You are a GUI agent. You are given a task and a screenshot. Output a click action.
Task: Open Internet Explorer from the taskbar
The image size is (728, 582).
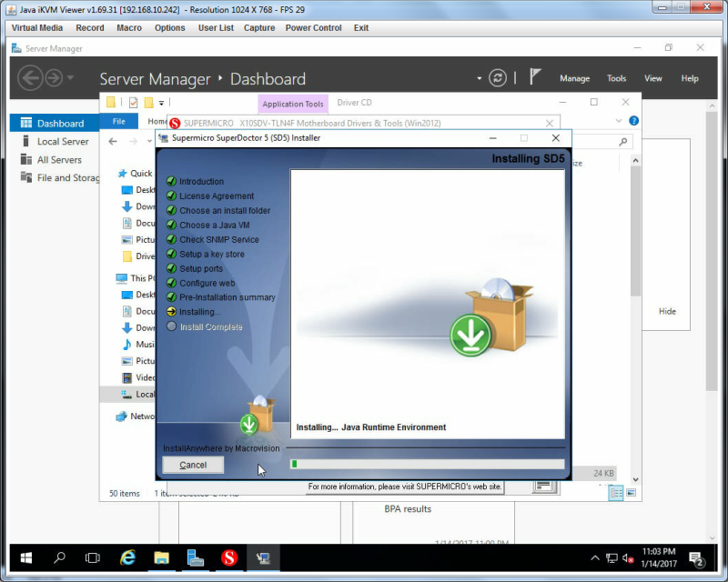click(127, 557)
